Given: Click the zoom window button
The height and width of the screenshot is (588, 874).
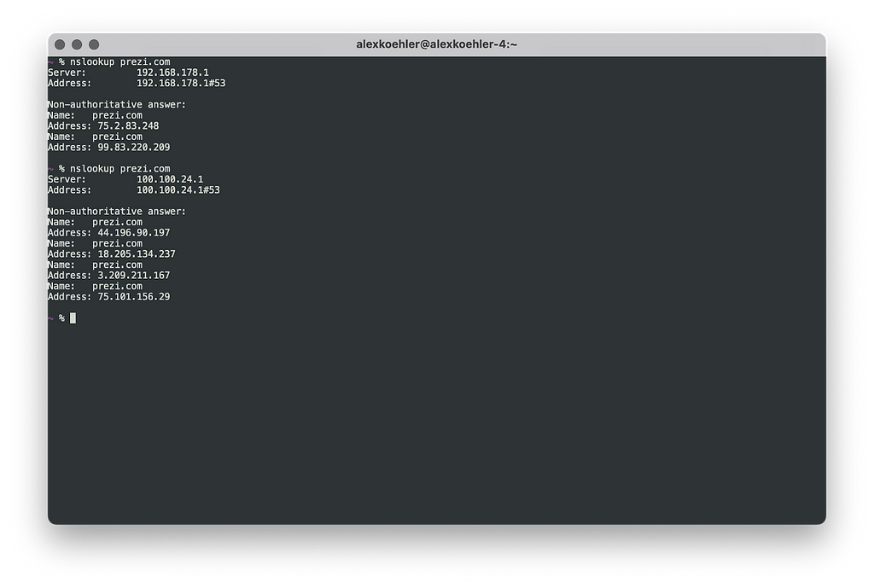Looking at the screenshot, I should pyautogui.click(x=94, y=44).
